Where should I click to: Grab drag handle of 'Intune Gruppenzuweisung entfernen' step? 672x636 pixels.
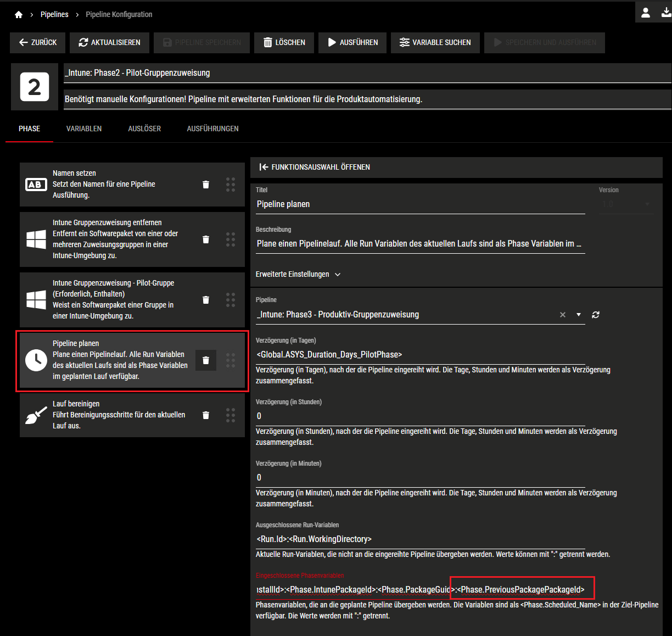[x=231, y=239]
